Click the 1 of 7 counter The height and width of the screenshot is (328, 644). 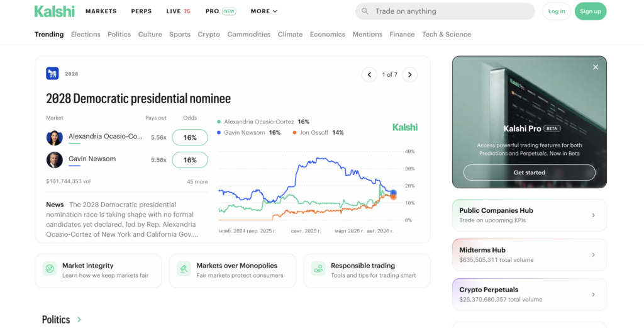(x=389, y=74)
